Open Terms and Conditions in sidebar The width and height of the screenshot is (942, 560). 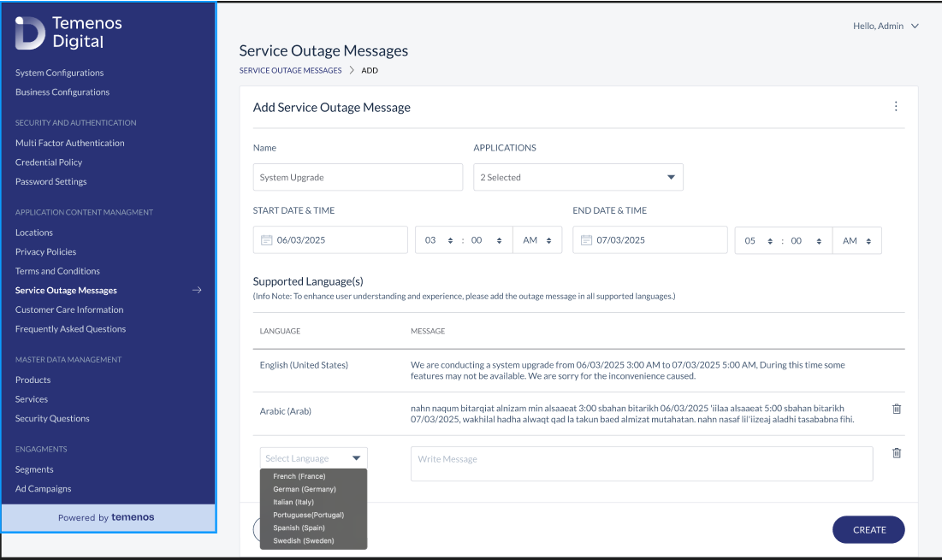click(57, 271)
